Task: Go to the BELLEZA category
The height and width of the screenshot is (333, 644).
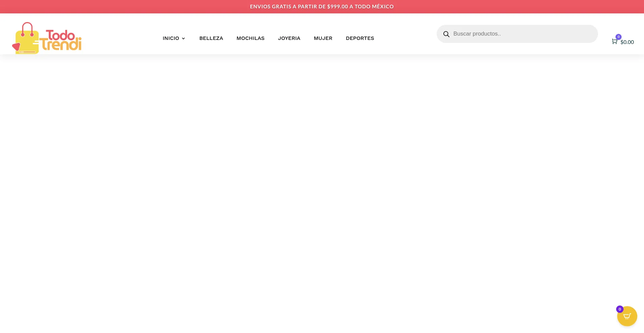Action: tap(211, 38)
